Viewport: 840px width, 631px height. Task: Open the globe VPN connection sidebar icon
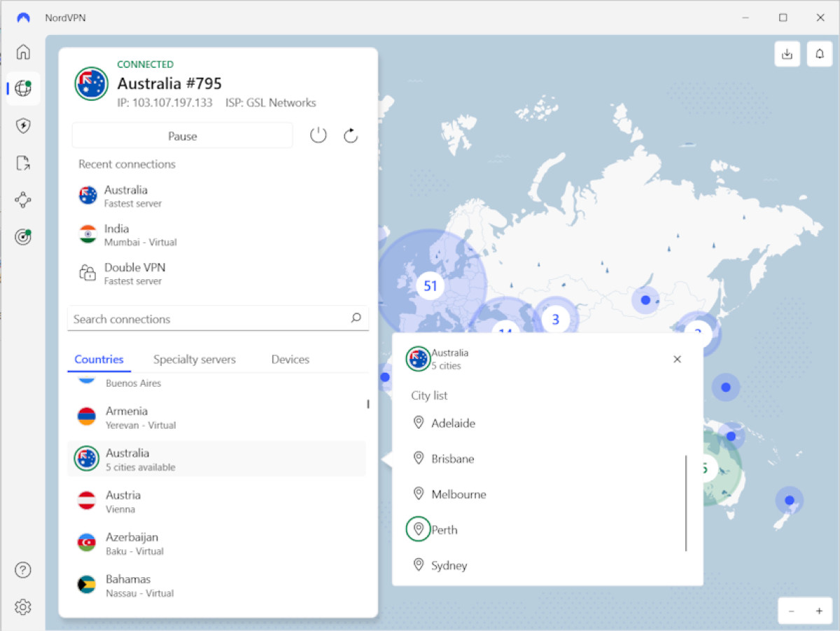click(23, 88)
